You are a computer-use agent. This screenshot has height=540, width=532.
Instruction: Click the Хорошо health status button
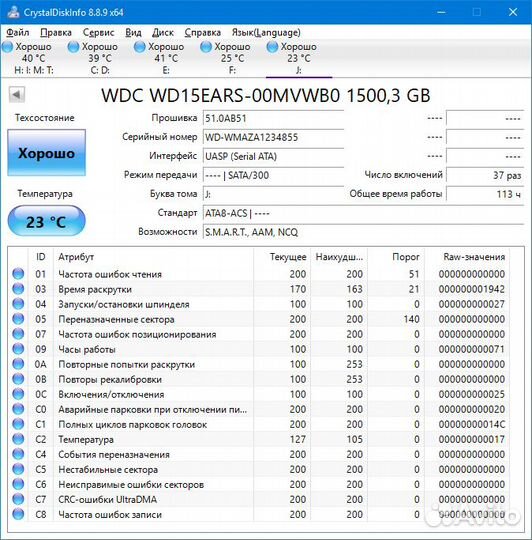coord(46,153)
